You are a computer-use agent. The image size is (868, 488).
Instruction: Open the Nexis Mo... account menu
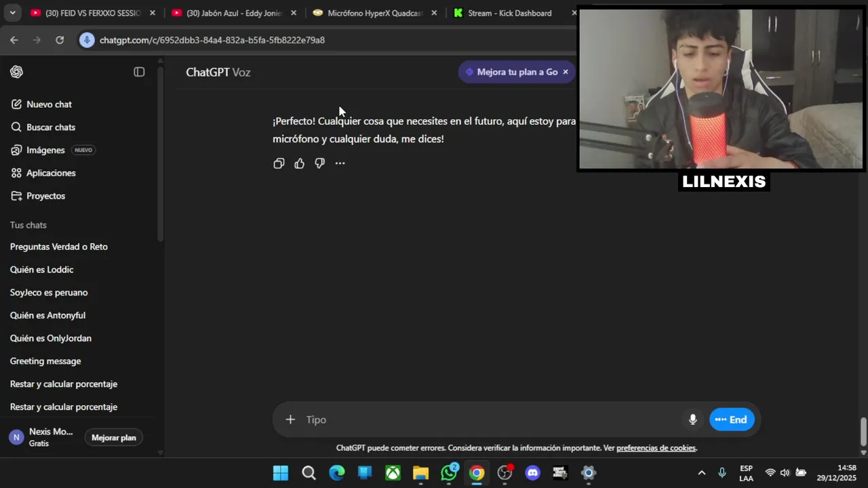[42, 437]
